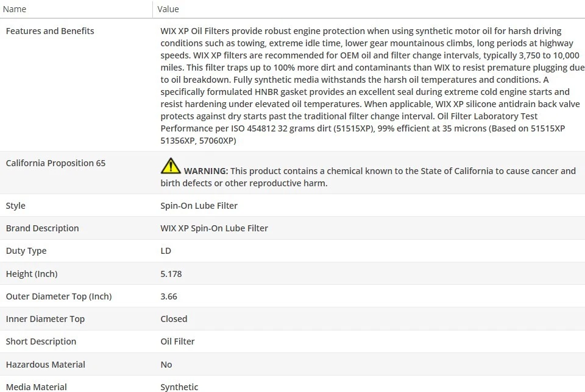
Task: Select the Brand Description label
Action: click(x=42, y=228)
